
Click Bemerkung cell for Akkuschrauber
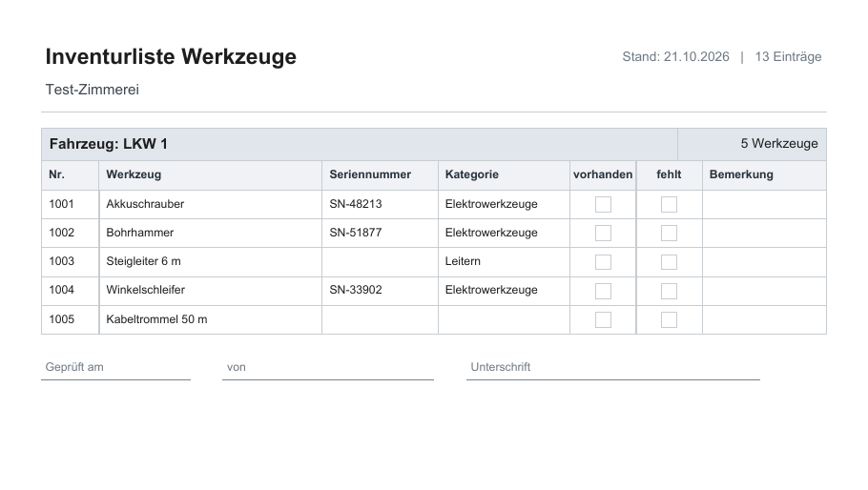tap(764, 205)
